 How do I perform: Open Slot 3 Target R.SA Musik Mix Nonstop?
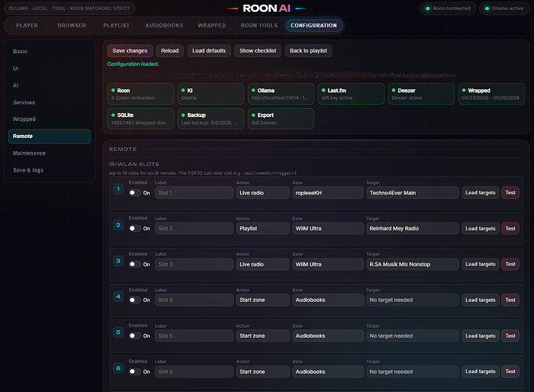pyautogui.click(x=412, y=264)
